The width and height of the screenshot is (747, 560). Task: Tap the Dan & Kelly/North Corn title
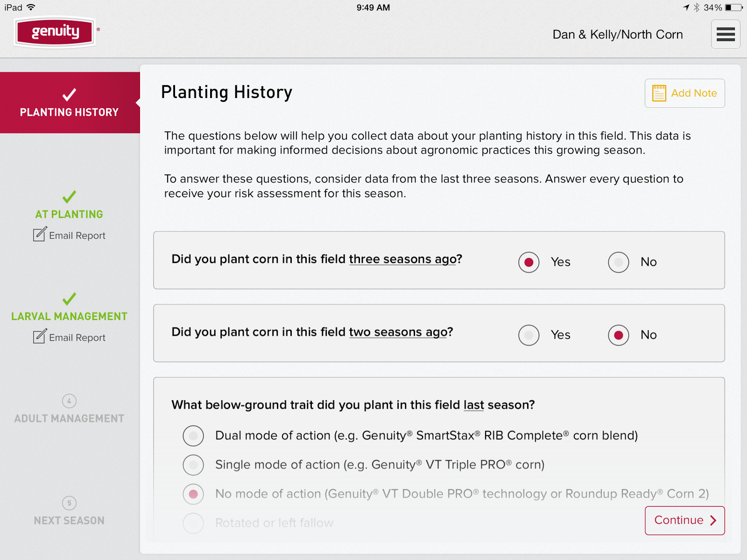[618, 35]
